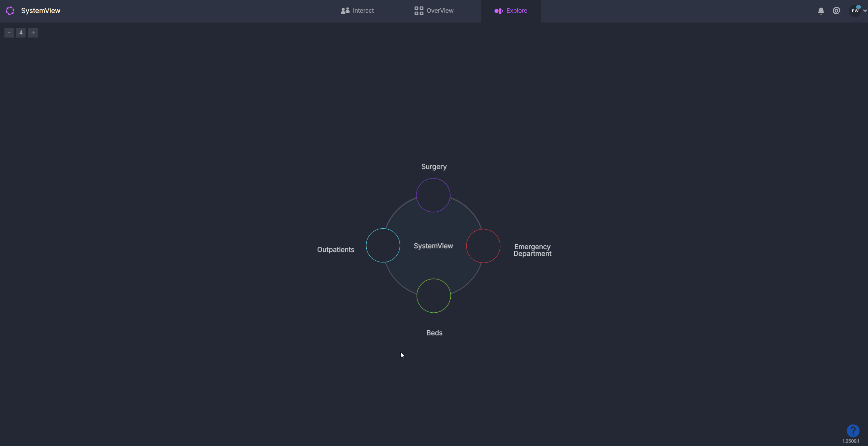
Task: Select the cyan Outpatients node circle
Action: (x=383, y=245)
